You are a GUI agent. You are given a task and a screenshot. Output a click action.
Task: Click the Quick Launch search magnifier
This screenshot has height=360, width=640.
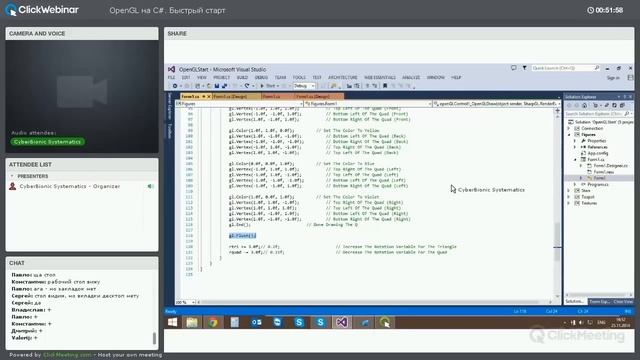[x=597, y=68]
